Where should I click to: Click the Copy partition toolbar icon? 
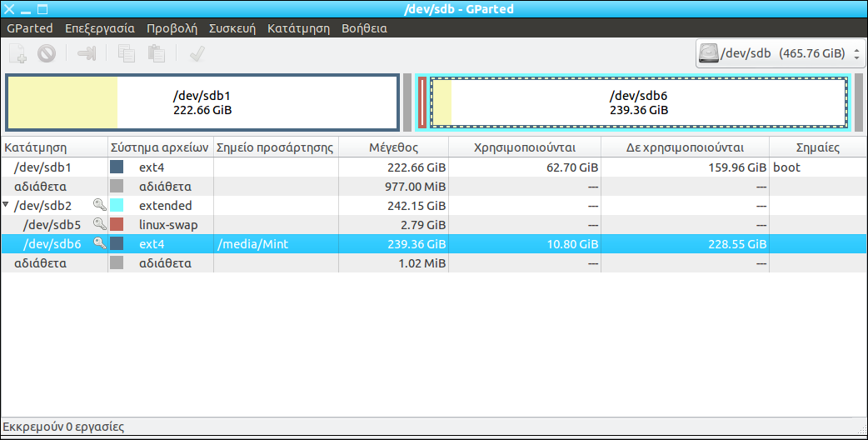[127, 54]
